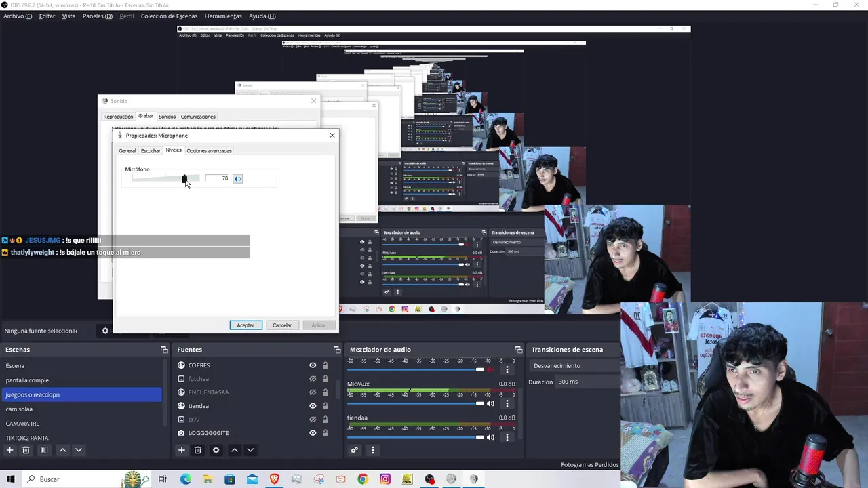Click the Micrófono level slider thumb
868x488 pixels.
[184, 178]
